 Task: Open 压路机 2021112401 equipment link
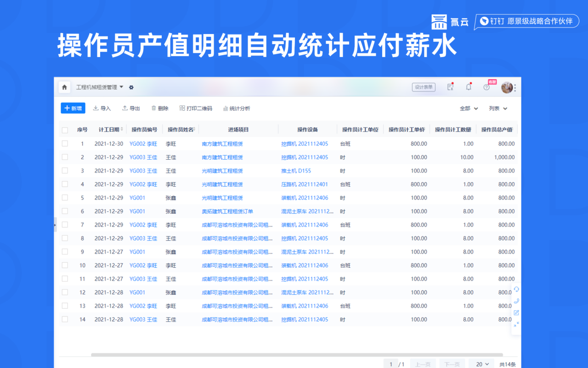(305, 184)
